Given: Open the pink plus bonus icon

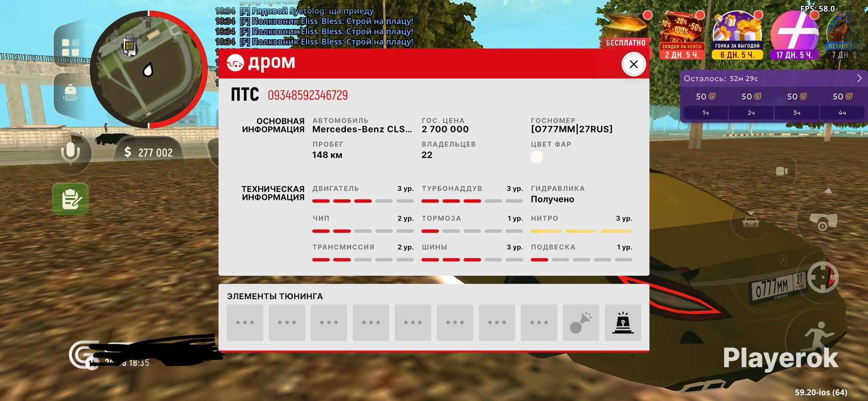Looking at the screenshot, I should point(794,36).
